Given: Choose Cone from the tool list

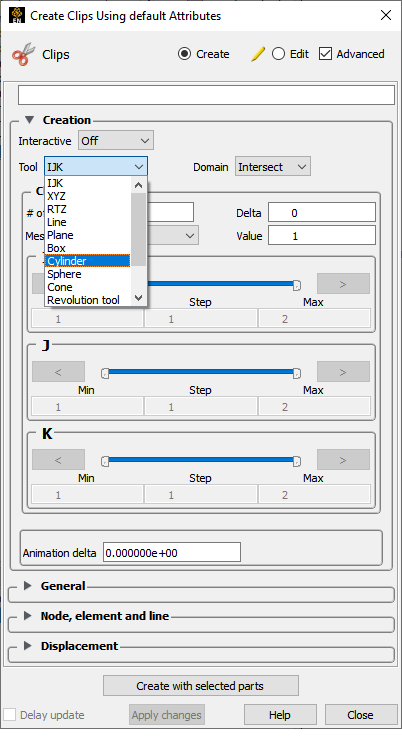Looking at the screenshot, I should [x=87, y=287].
